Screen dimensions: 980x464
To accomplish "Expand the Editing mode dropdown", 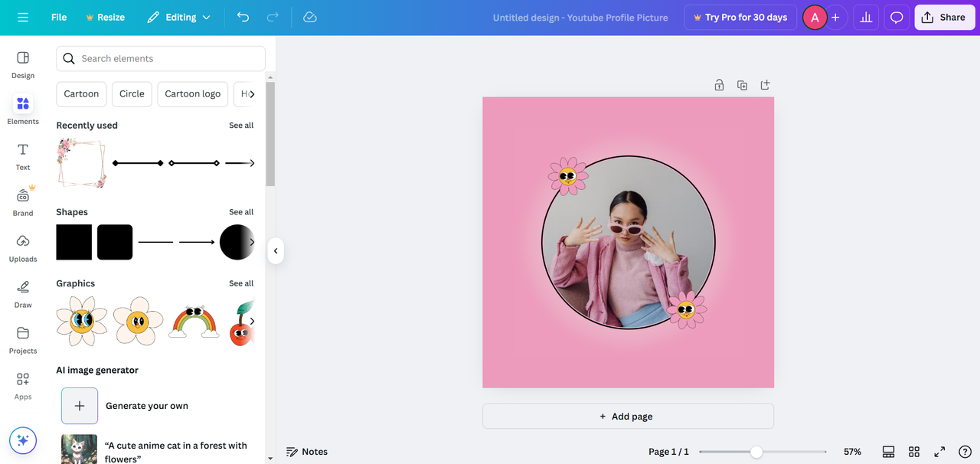I will (x=179, y=17).
